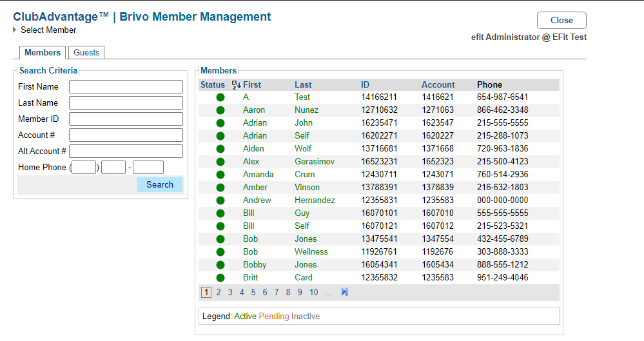Click the Home Phone last digits box

click(148, 167)
